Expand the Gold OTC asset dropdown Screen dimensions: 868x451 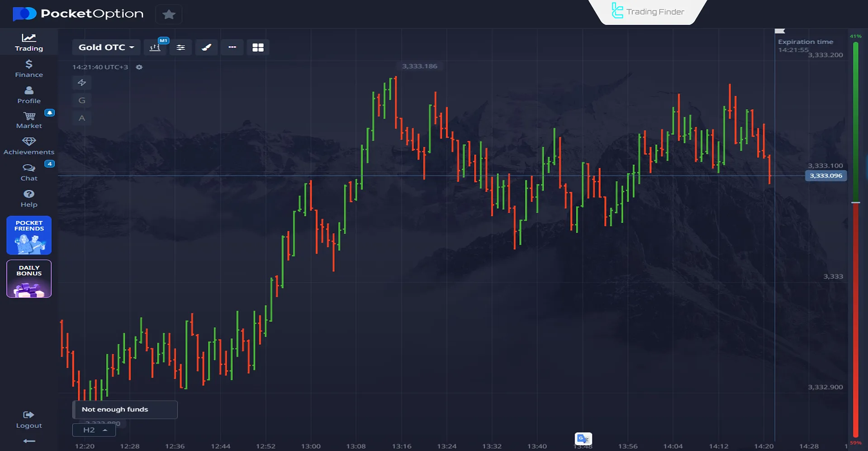click(x=106, y=48)
